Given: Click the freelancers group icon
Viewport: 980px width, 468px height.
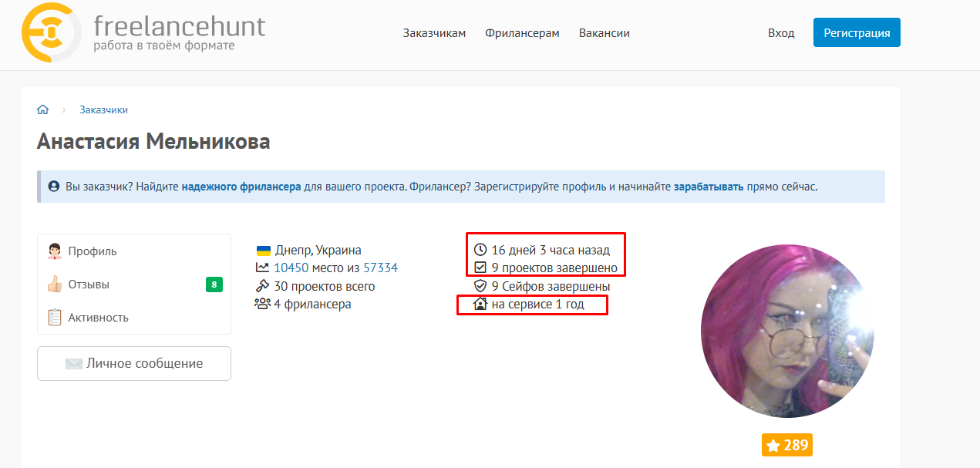Looking at the screenshot, I should point(262,304).
